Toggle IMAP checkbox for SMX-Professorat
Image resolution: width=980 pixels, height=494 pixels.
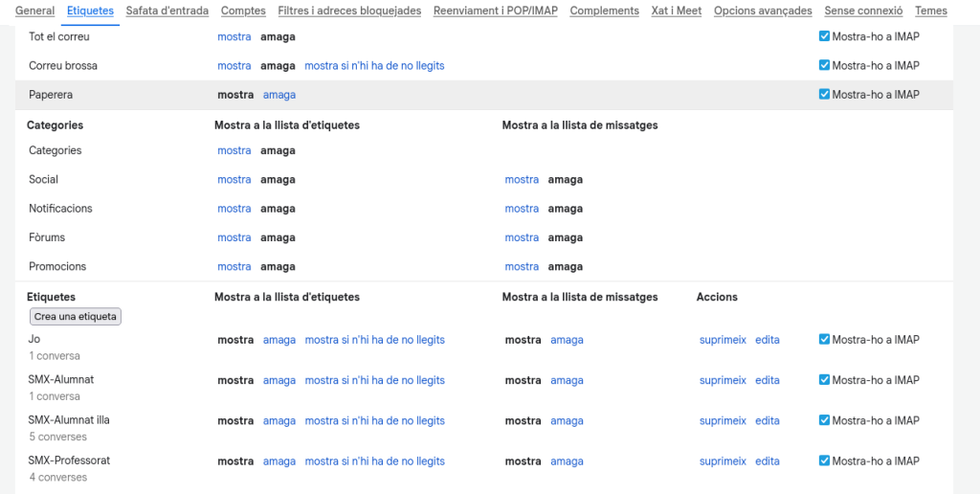pyautogui.click(x=825, y=460)
